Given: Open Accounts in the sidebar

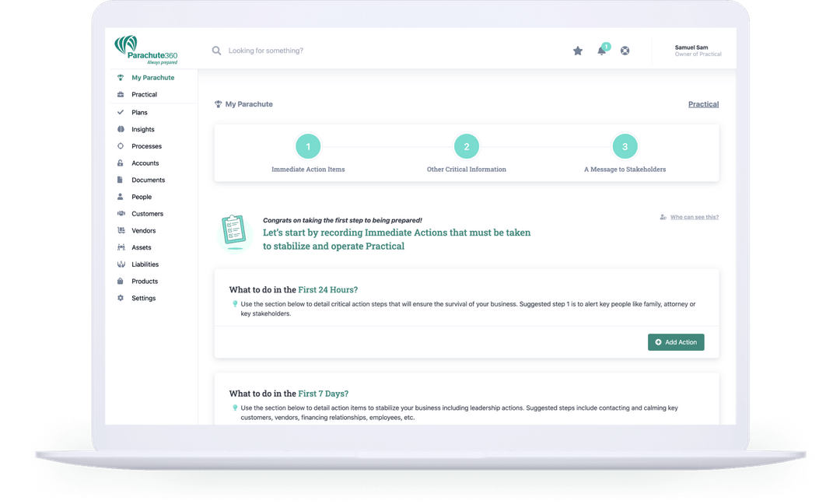Looking at the screenshot, I should point(145,163).
